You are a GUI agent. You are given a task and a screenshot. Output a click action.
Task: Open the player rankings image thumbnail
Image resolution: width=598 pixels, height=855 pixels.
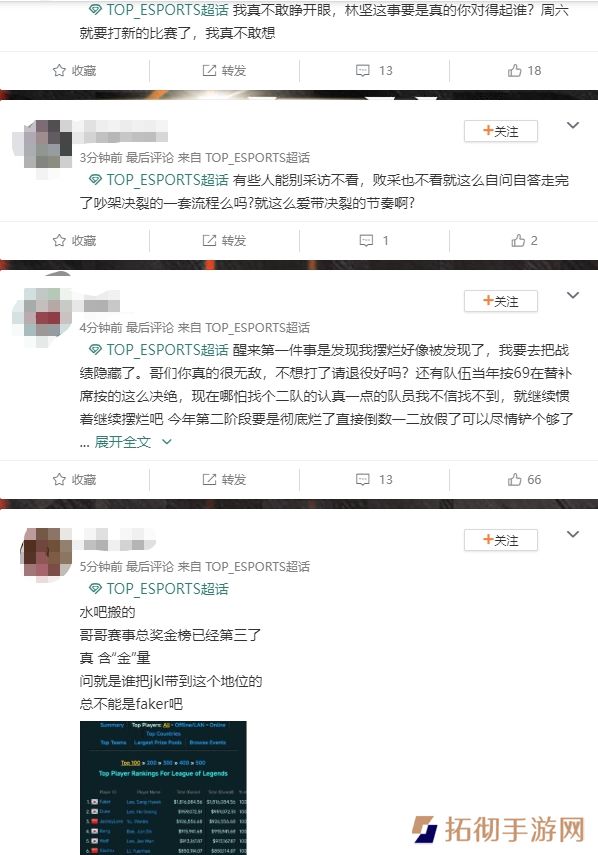tap(163, 787)
